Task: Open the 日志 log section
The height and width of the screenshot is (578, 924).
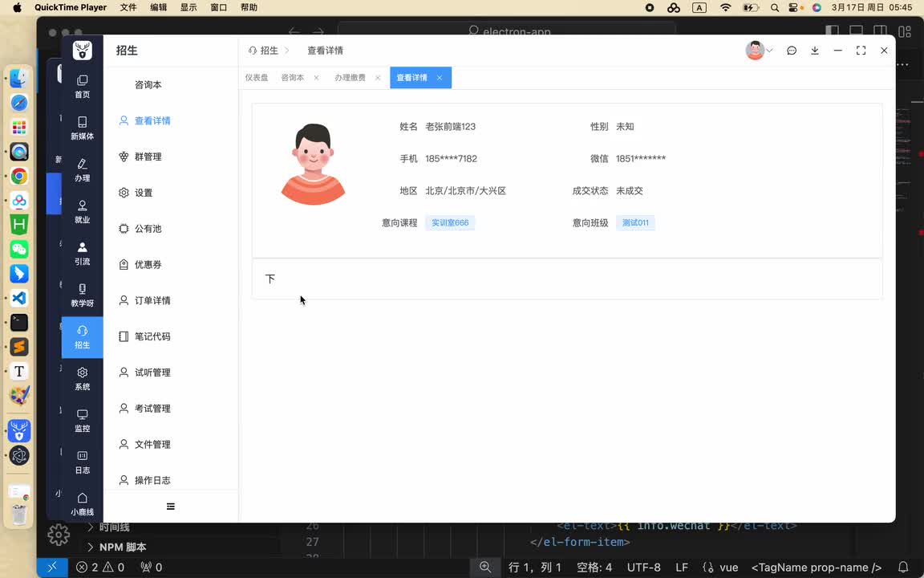Action: pyautogui.click(x=82, y=463)
